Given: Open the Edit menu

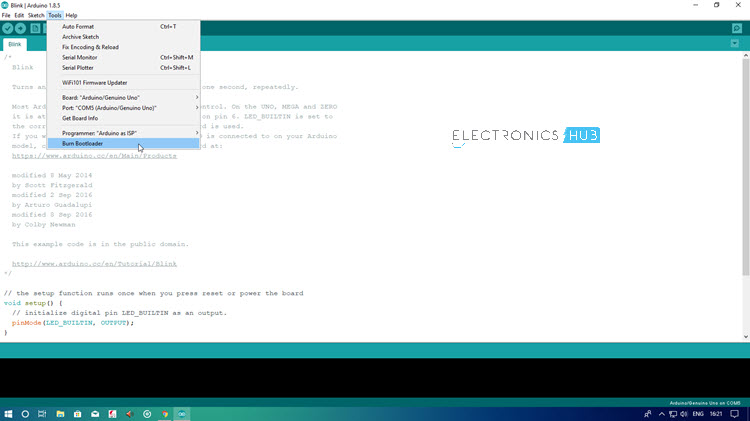Looking at the screenshot, I should 19,15.
